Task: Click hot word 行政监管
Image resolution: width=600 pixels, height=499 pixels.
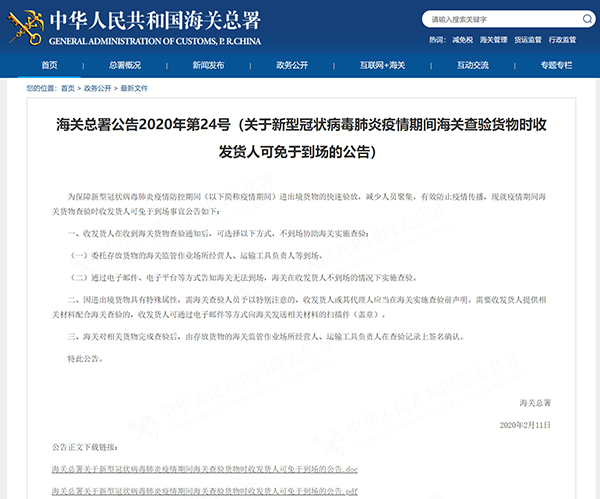Action: click(562, 40)
